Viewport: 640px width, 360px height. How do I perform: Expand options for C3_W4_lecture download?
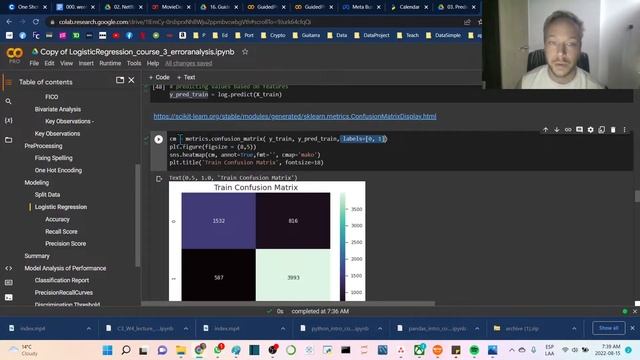pyautogui.click(x=186, y=328)
